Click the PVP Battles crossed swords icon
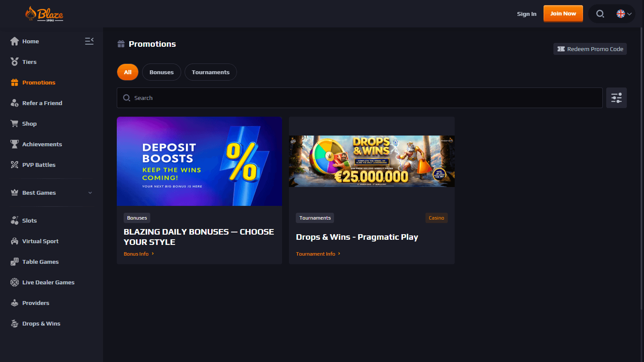The height and width of the screenshot is (362, 644). [x=15, y=165]
